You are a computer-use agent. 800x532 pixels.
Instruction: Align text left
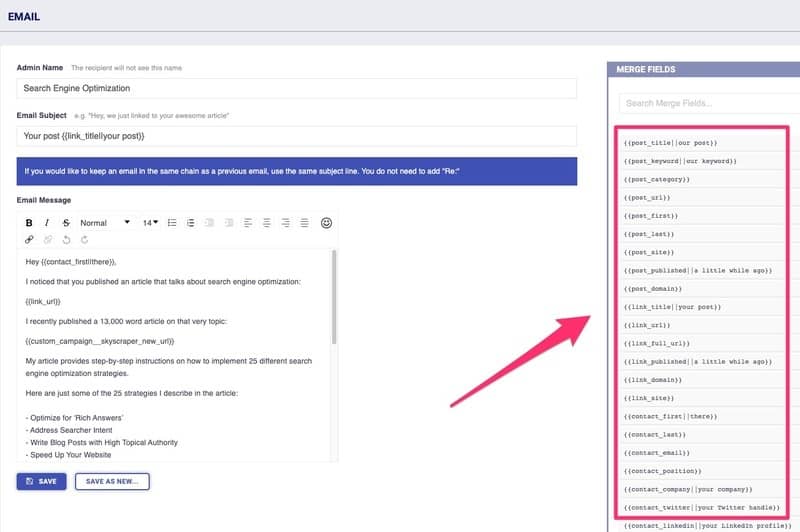(248, 223)
